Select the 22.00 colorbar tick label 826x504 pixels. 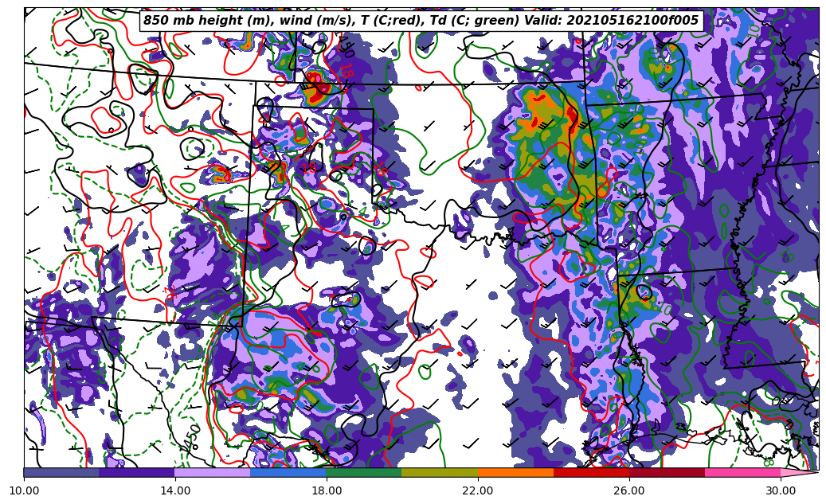(x=478, y=490)
